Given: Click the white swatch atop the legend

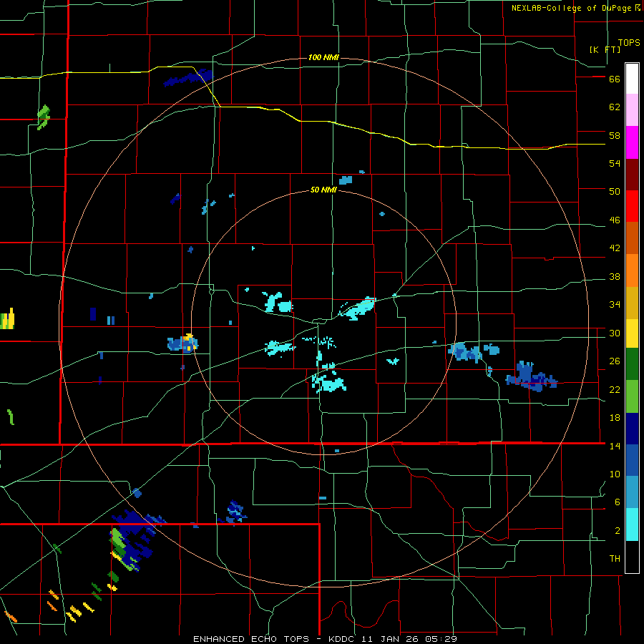Looking at the screenshot, I should pyautogui.click(x=632, y=79).
